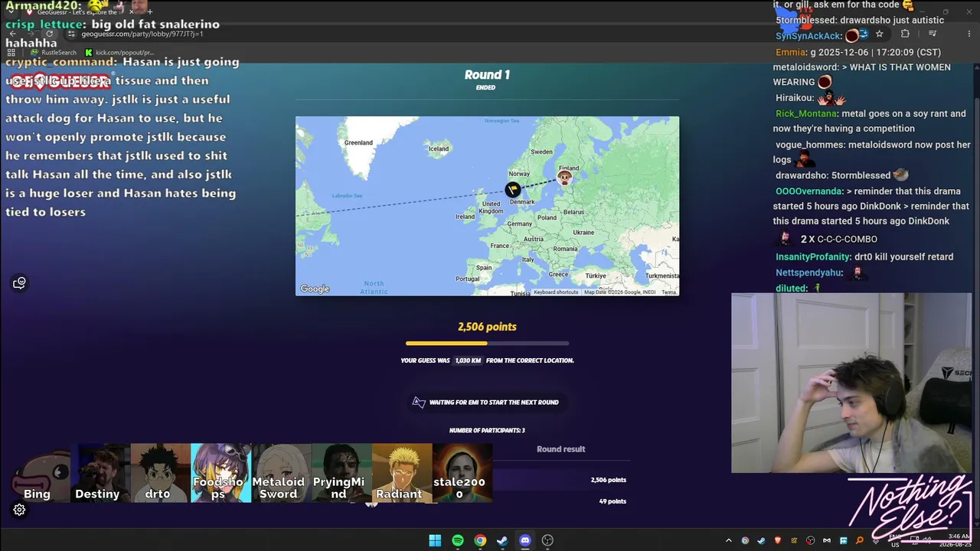Image resolution: width=980 pixels, height=551 pixels.
Task: Click the Brave icon in system tray
Action: pos(778,540)
